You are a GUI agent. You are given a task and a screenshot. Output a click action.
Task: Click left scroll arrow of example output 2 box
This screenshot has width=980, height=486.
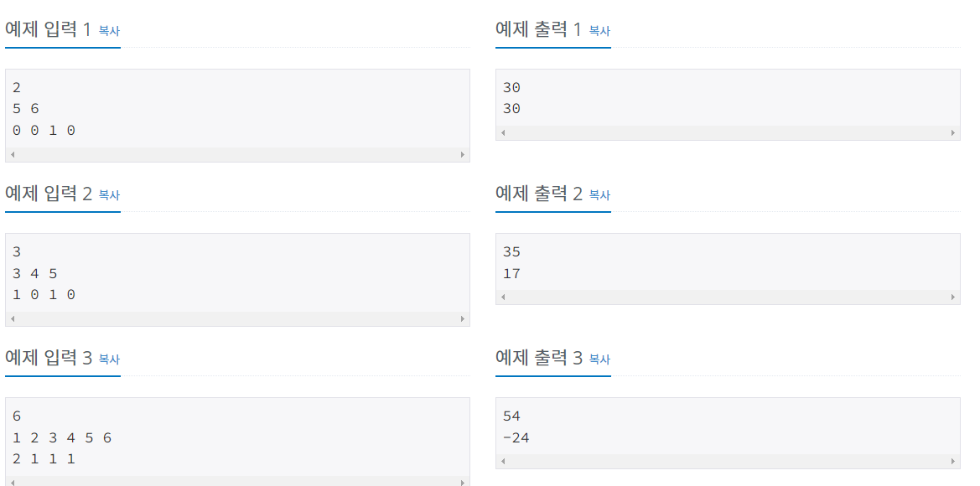pos(503,297)
